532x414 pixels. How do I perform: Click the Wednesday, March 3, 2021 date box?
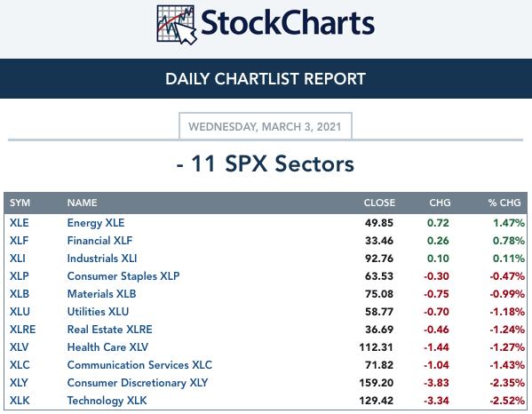tap(266, 126)
